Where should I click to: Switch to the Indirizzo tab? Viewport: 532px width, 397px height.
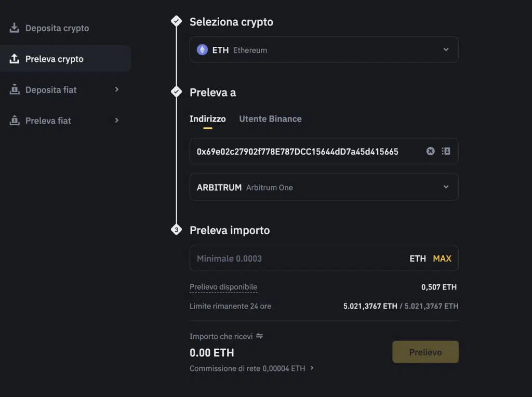click(x=207, y=119)
